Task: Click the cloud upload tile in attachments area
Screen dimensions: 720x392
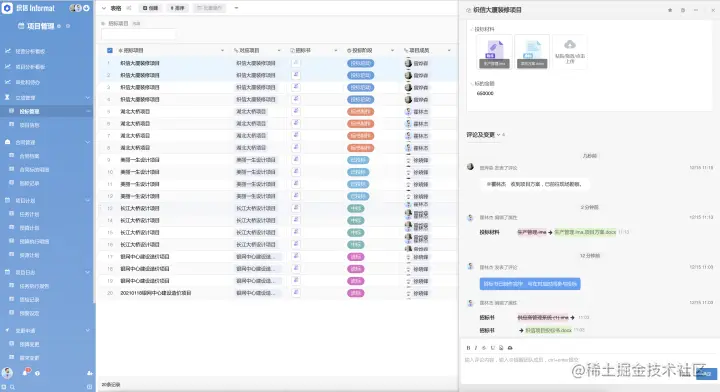Action: click(569, 52)
